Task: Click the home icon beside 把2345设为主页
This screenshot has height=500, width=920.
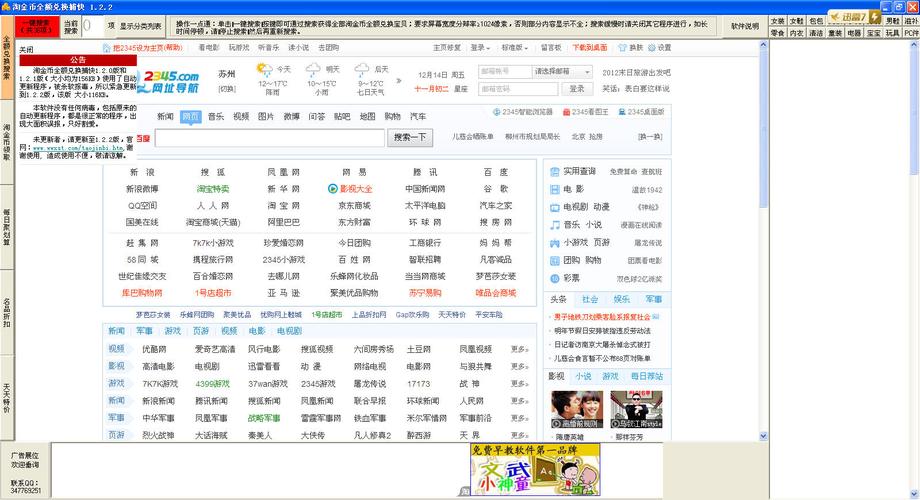Action: click(106, 48)
